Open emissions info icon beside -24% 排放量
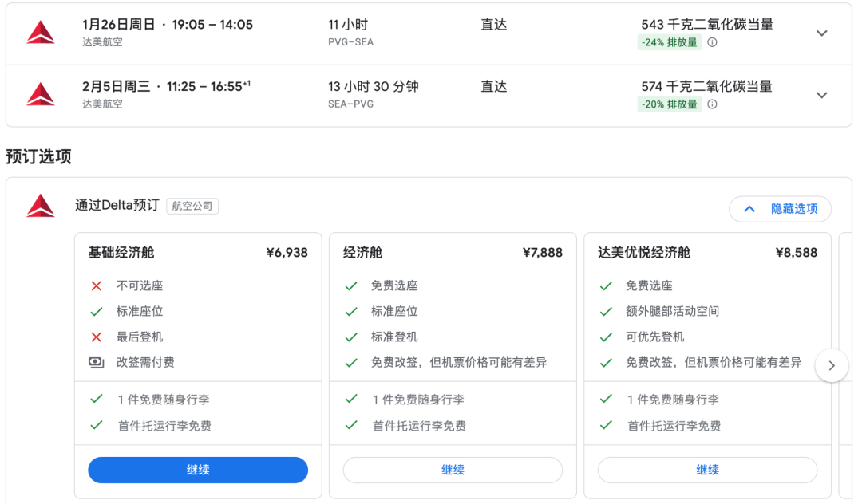 point(712,42)
